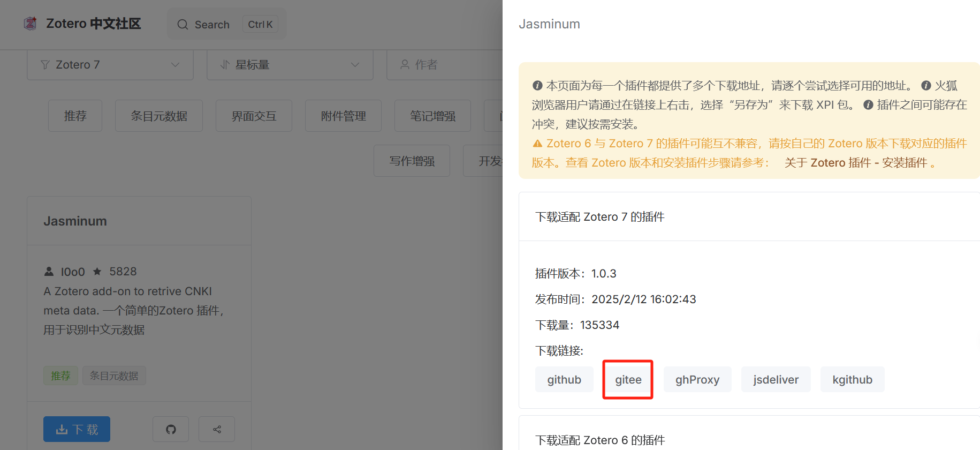Open the 关于 Zotero 插件 - 安装插件 link

coord(855,163)
